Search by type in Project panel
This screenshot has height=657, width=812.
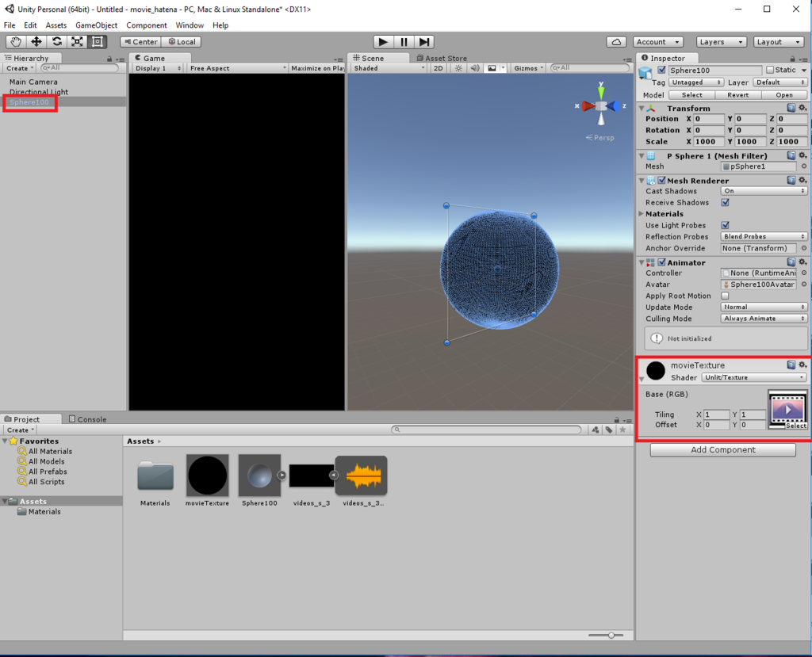point(596,430)
